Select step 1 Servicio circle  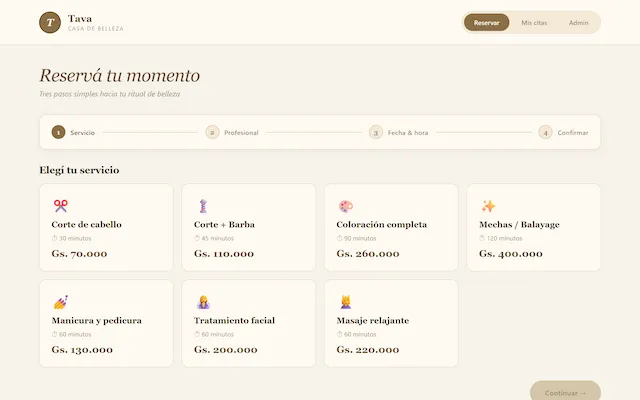tap(58, 132)
